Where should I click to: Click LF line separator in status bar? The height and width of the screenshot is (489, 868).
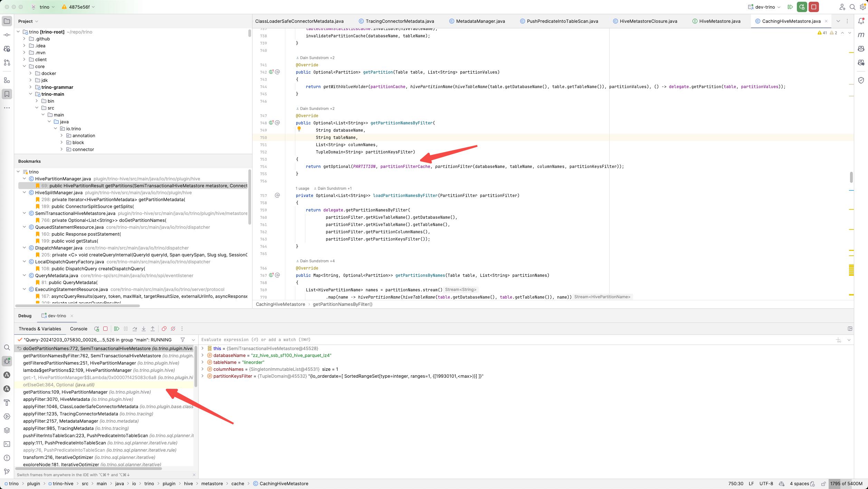tap(751, 483)
